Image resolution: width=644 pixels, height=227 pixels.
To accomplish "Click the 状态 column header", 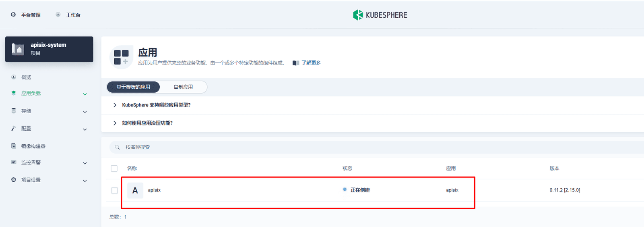I will 347,169.
